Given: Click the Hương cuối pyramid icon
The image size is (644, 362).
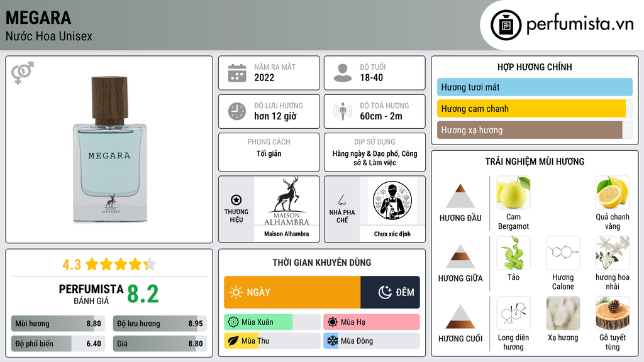Looking at the screenshot, I should coord(460,317).
